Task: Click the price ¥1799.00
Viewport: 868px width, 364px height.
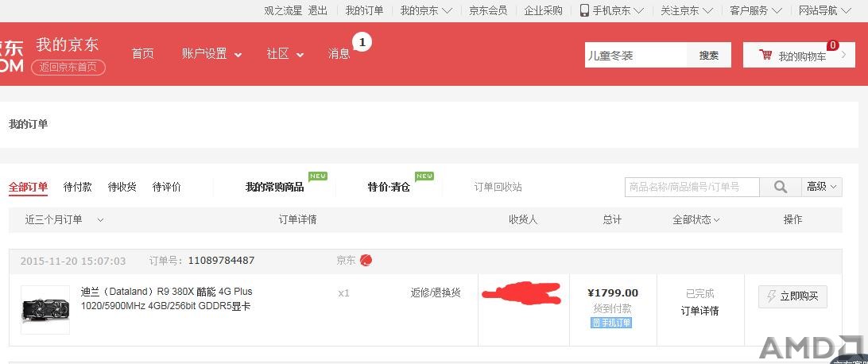Action: pyautogui.click(x=612, y=293)
